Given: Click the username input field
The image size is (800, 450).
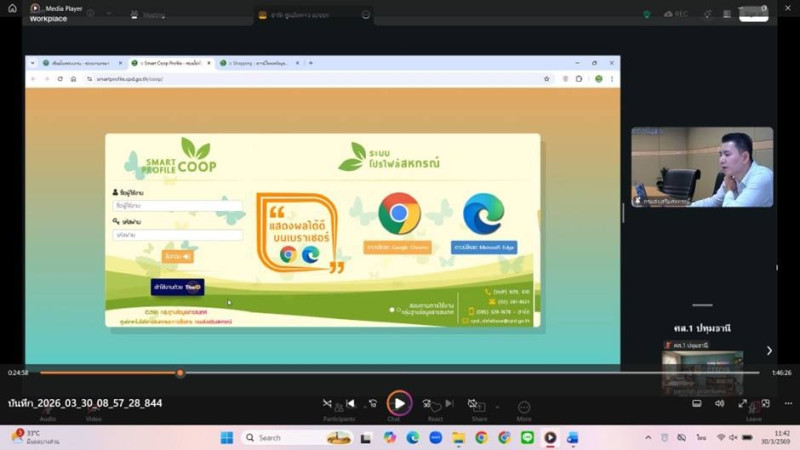Looking at the screenshot, I should click(177, 206).
